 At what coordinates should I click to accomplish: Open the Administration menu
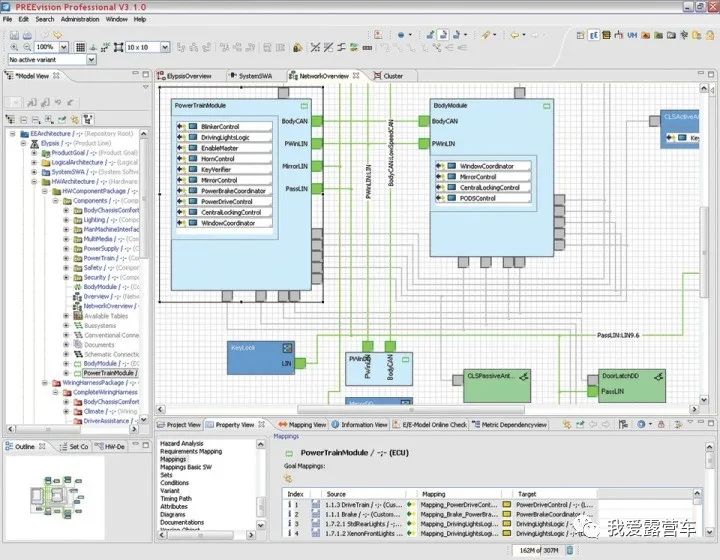(x=80, y=19)
